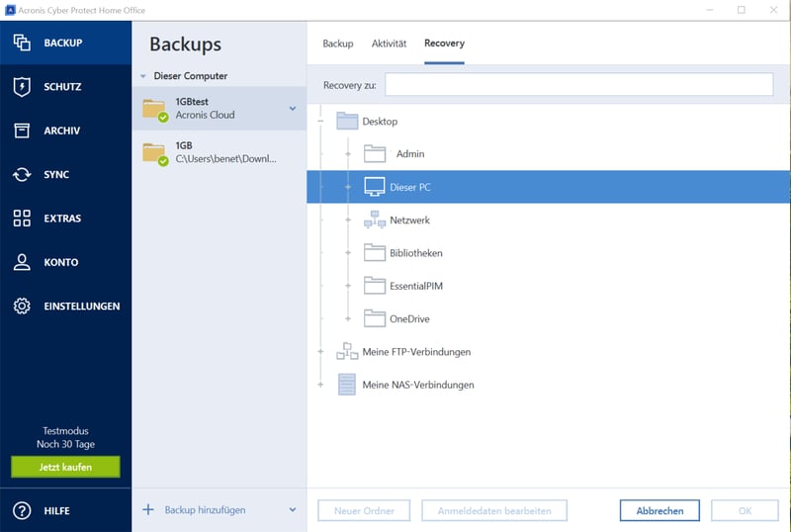This screenshot has height=532, width=791.
Task: Open the Konto person icon
Action: point(22,262)
